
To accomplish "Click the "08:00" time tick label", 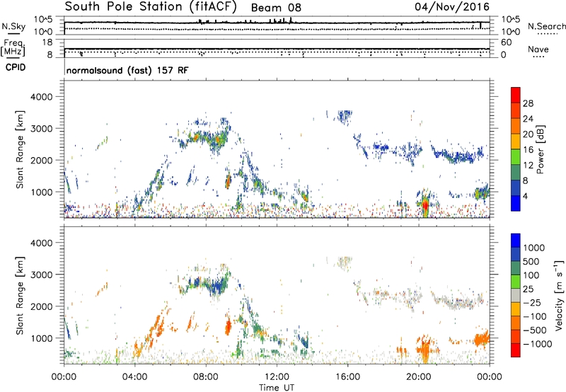I will (206, 377).
